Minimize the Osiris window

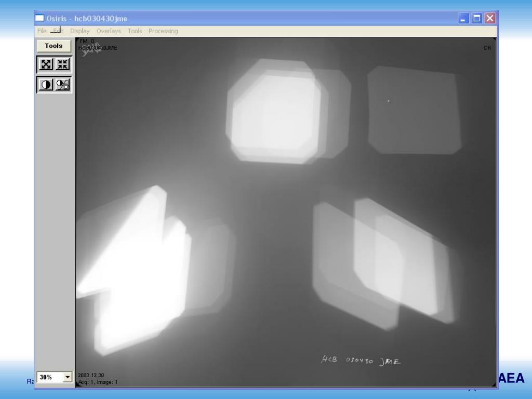463,18
